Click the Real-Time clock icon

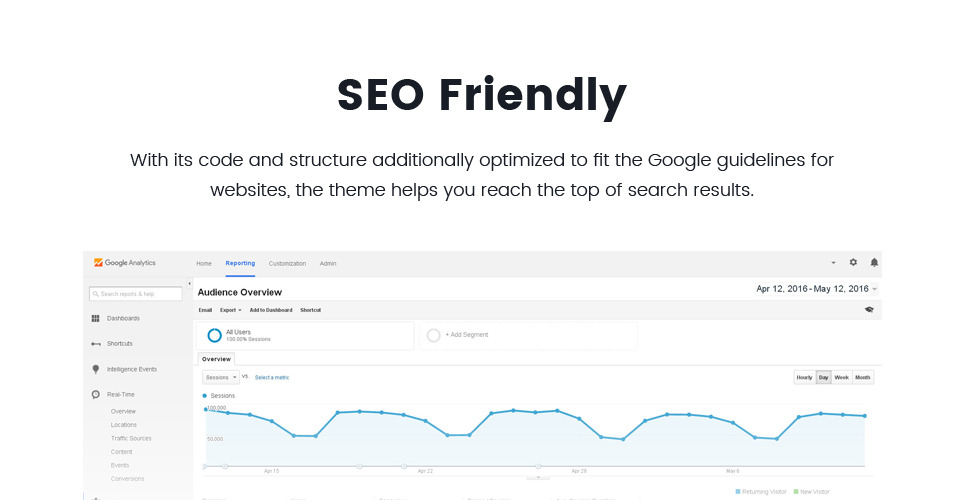pos(96,395)
